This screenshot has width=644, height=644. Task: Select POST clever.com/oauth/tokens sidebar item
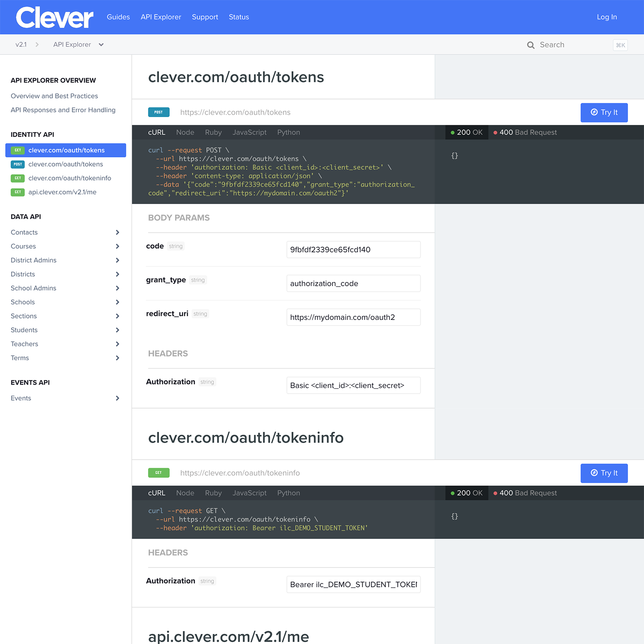tap(66, 164)
